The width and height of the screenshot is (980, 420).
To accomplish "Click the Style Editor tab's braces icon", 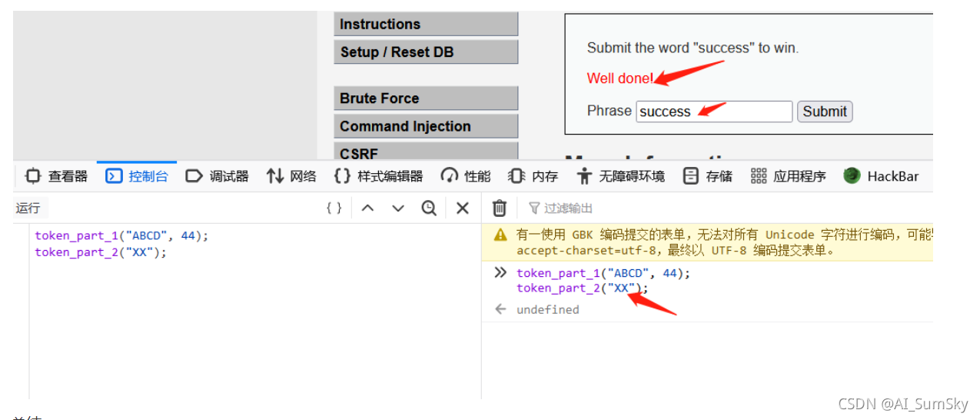I will click(343, 176).
